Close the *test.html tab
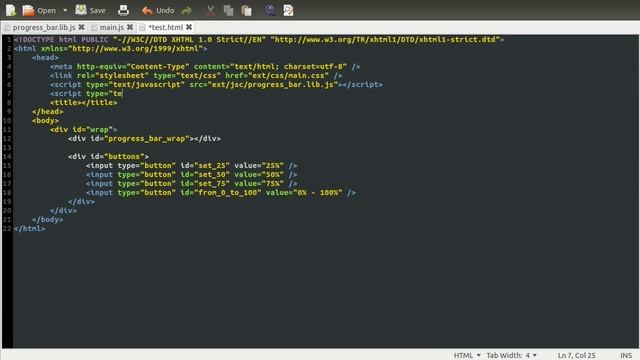The image size is (640, 360). click(189, 27)
